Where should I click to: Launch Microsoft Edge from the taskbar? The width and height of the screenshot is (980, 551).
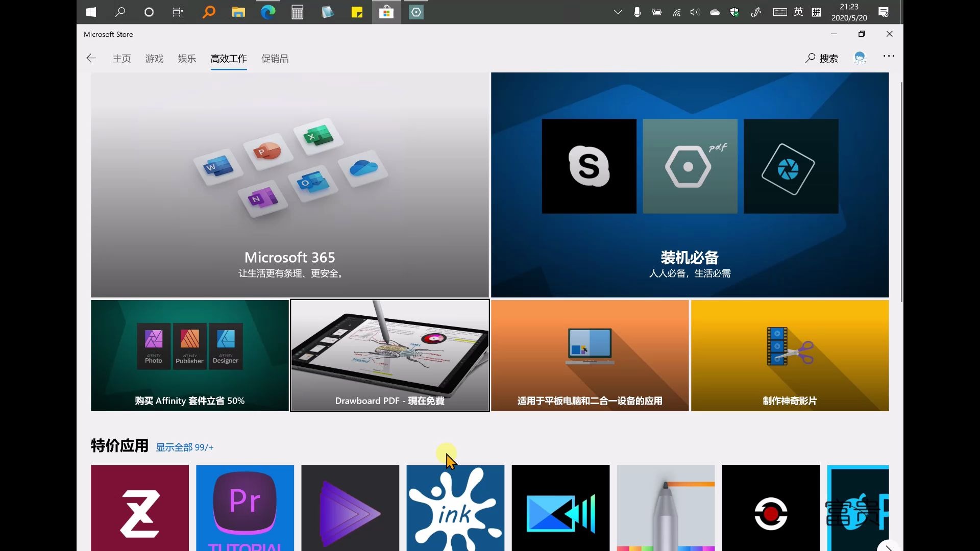coord(268,12)
